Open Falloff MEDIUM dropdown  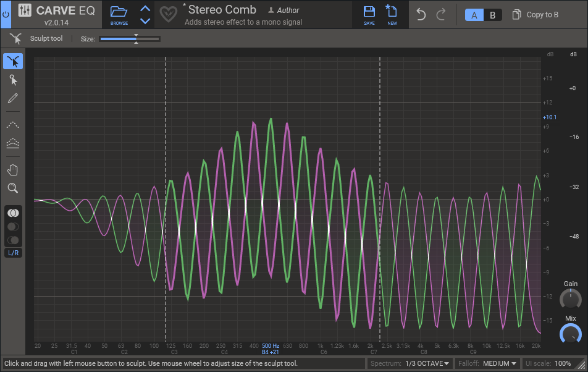[x=500, y=363]
